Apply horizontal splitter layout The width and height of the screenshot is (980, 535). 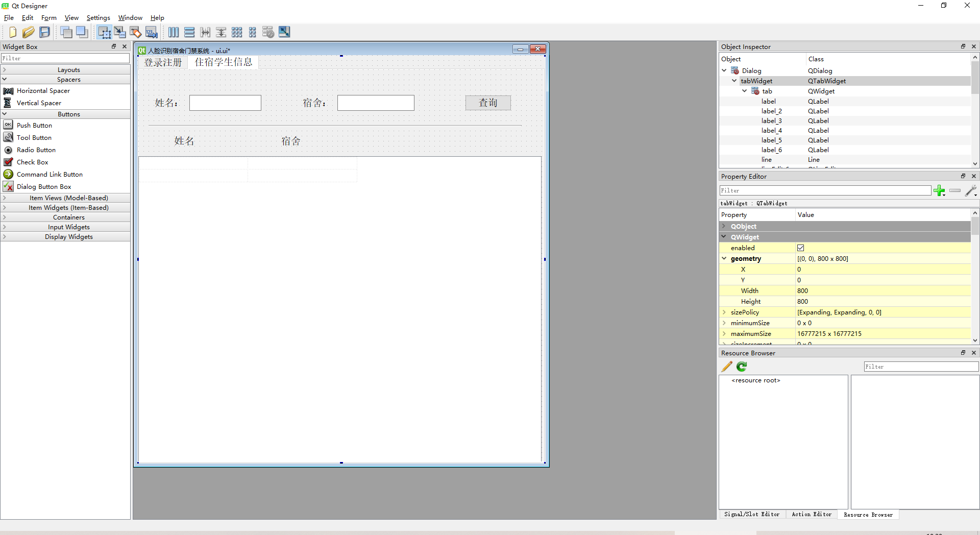pyautogui.click(x=205, y=32)
